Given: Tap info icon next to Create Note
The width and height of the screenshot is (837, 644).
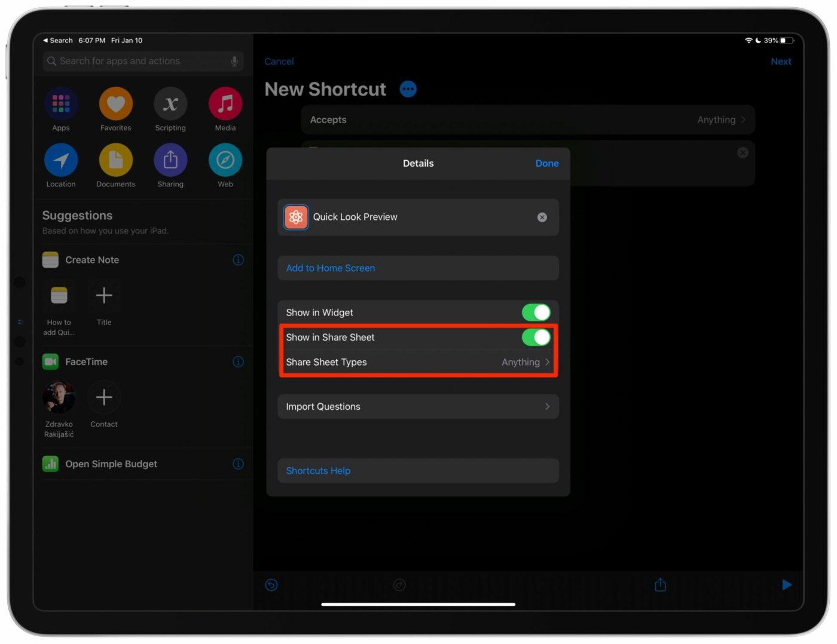Looking at the screenshot, I should click(x=238, y=260).
